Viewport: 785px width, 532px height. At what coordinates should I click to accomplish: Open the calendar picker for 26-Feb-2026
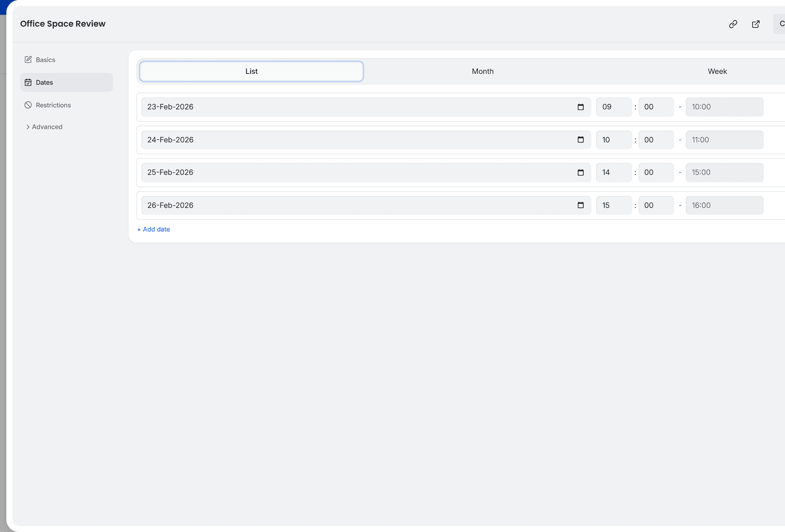click(580, 205)
